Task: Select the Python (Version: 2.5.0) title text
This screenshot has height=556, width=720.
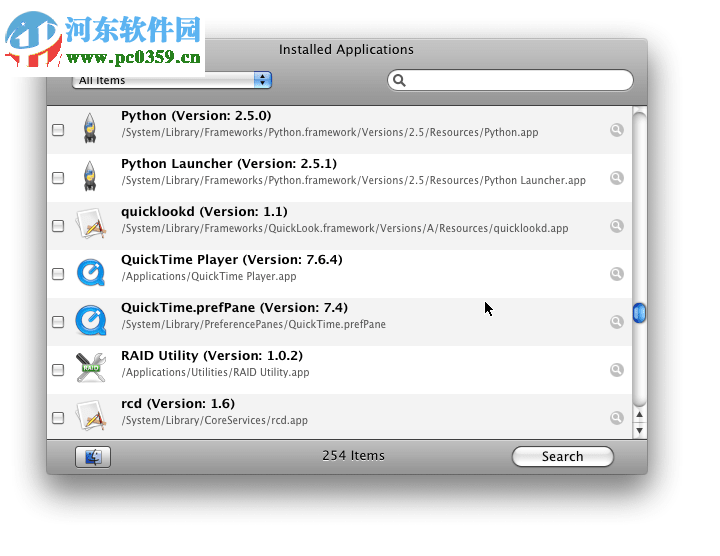Action: [196, 116]
